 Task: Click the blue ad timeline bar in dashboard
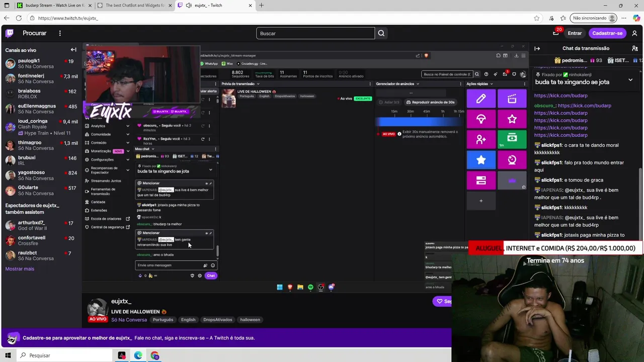coord(420,122)
